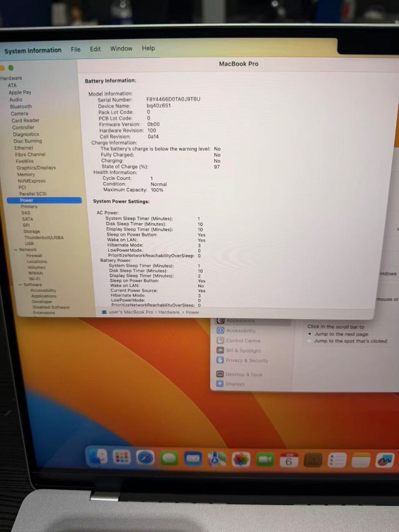Open the Window menu

[121, 48]
